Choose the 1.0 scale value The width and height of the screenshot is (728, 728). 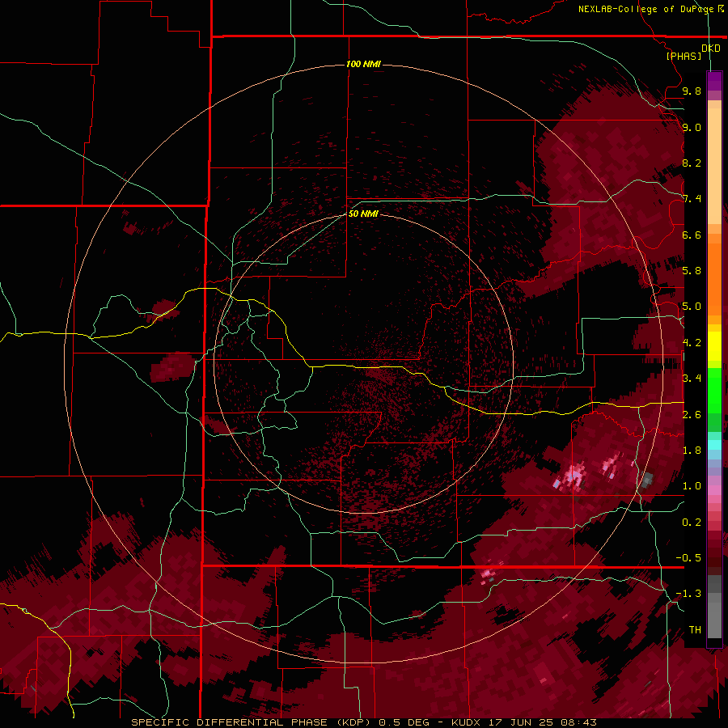pos(692,486)
